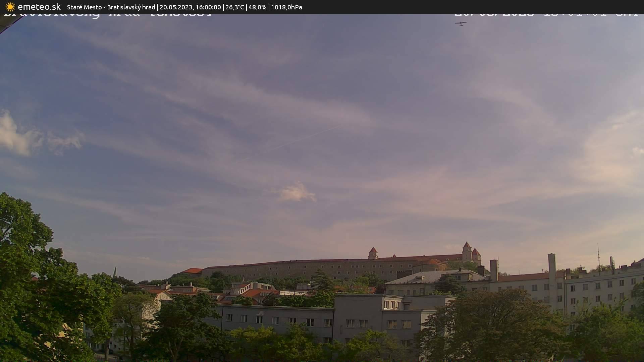This screenshot has width=644, height=362.
Task: Click the separator before the pressure reading
Action: click(268, 7)
